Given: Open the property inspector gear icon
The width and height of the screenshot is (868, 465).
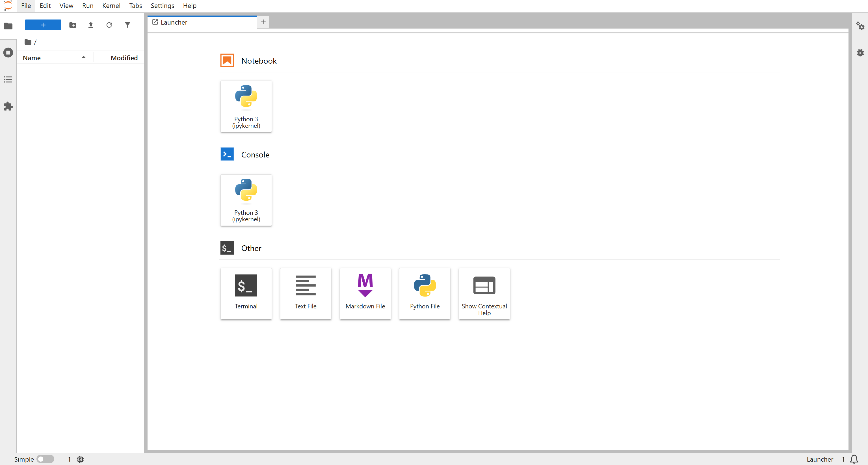Looking at the screenshot, I should 860,26.
